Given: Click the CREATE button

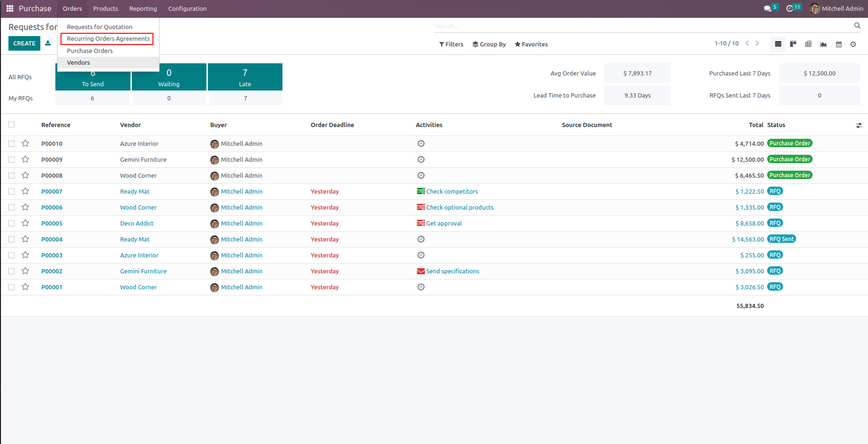Looking at the screenshot, I should pyautogui.click(x=24, y=43).
